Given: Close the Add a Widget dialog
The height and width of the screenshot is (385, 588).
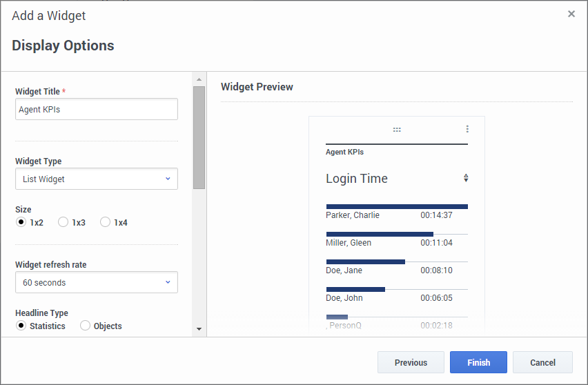Looking at the screenshot, I should pyautogui.click(x=571, y=14).
